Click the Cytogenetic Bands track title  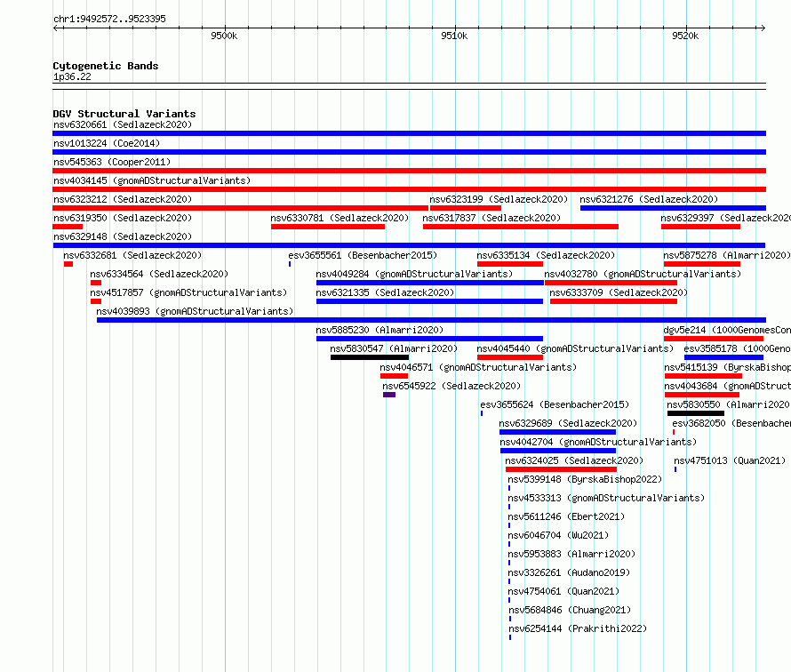click(x=106, y=66)
